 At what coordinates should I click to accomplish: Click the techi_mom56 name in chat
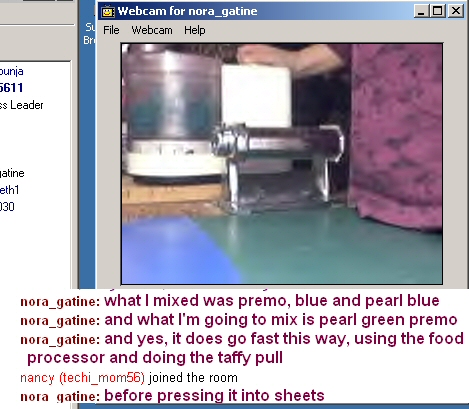pyautogui.click(x=102, y=378)
